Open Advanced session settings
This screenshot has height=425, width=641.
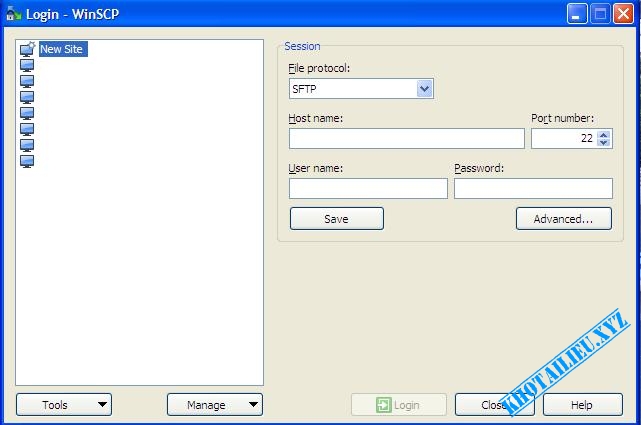pos(563,219)
